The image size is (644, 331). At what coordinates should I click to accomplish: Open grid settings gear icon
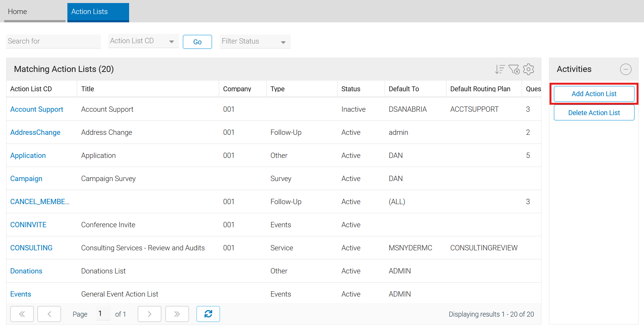pos(529,69)
